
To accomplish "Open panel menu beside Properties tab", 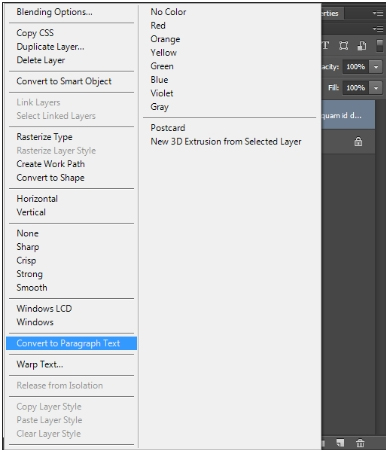I will [x=378, y=13].
